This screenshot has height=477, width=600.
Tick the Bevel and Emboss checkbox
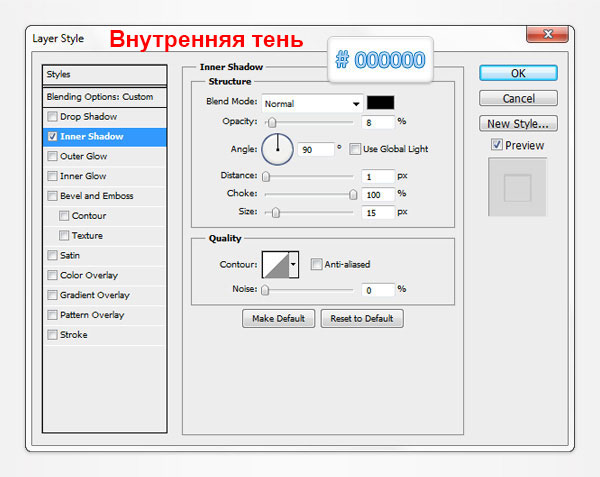point(52,196)
